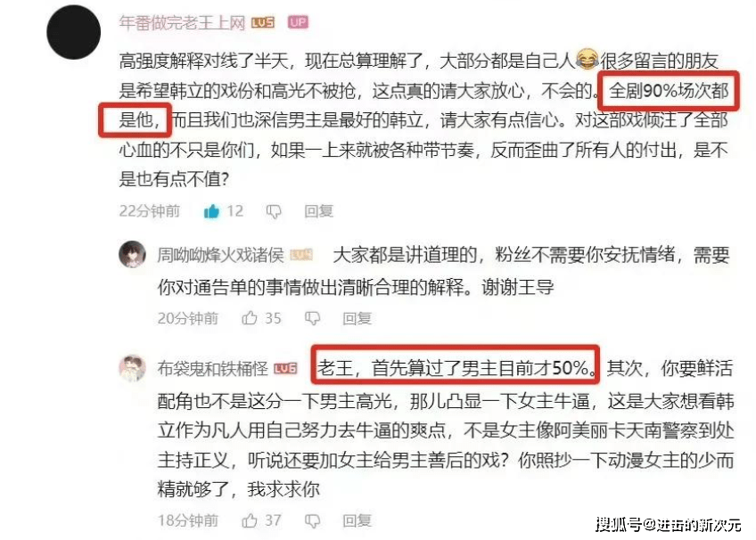Click the 22分钟前 timestamp
Viewport: 756px width, 540px height.
click(150, 211)
